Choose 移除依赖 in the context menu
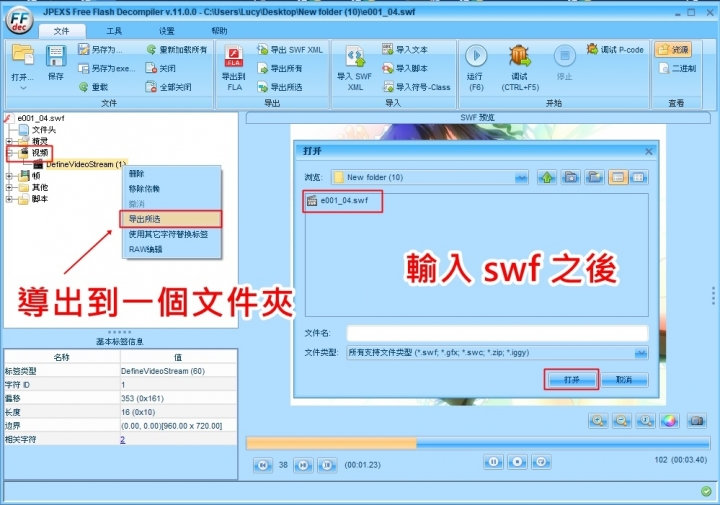720x505 pixels. [x=171, y=189]
